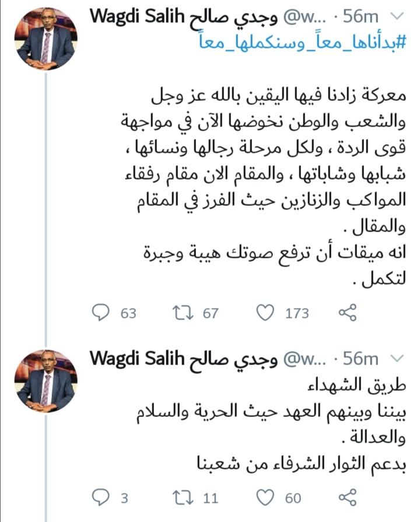This screenshot has height=522, width=420.
Task: Like the first tweet with 173 likes
Action: pos(266,313)
